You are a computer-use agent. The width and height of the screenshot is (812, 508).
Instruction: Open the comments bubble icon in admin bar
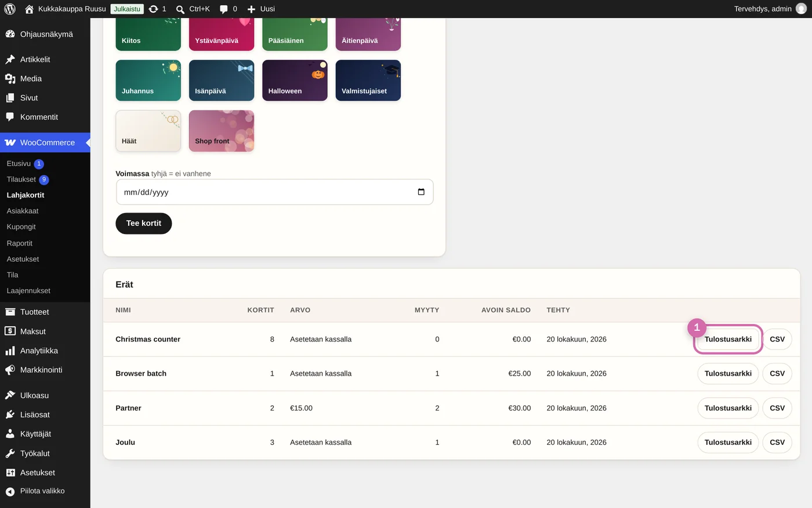[x=224, y=9]
